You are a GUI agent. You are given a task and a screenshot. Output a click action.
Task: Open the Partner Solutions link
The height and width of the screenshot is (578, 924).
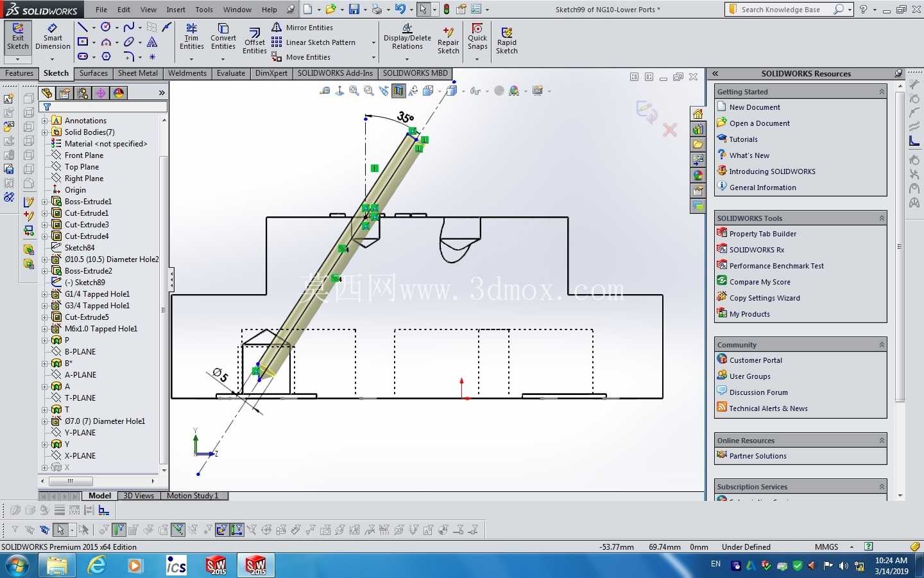click(758, 456)
